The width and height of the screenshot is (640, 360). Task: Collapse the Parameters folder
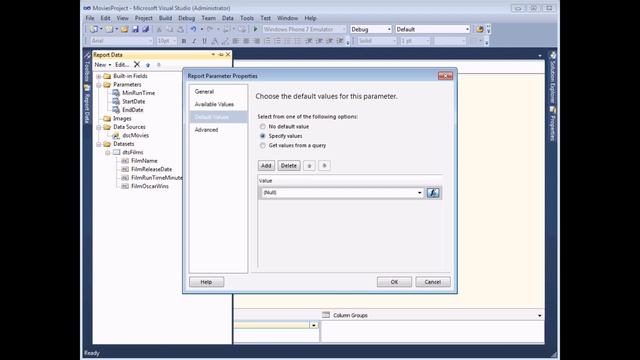click(x=98, y=85)
